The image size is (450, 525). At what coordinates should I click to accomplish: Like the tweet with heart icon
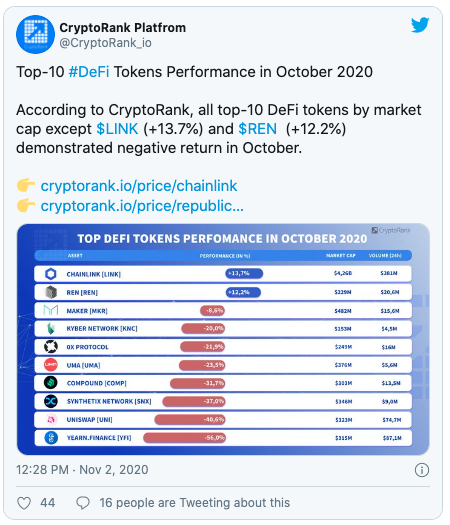tap(24, 503)
